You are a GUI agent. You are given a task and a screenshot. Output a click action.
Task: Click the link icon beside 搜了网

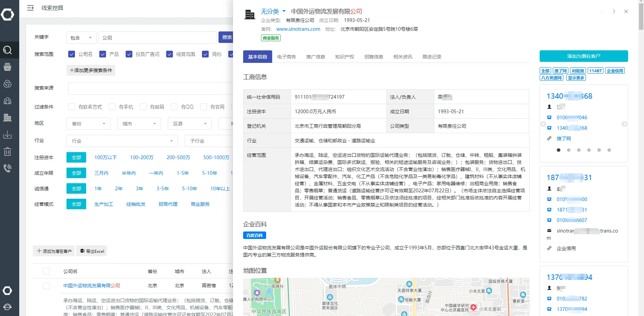tap(549, 138)
